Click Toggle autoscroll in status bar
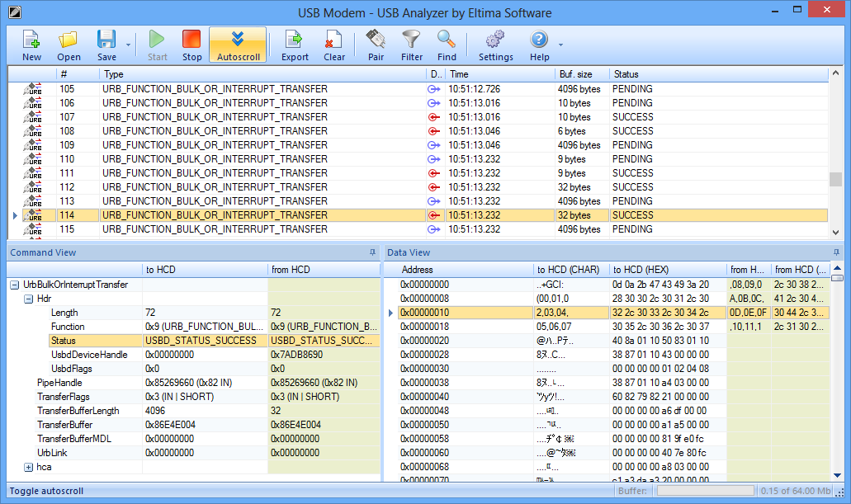 (45, 490)
